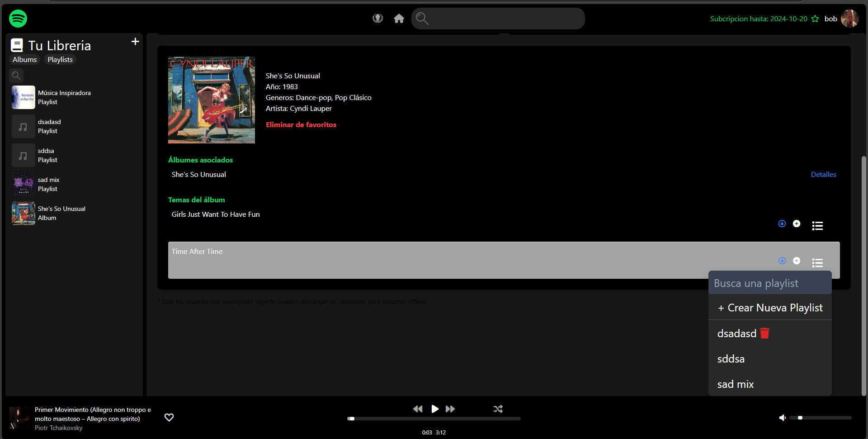Click the sddsa music note thumbnail
868x439 pixels.
click(x=24, y=155)
